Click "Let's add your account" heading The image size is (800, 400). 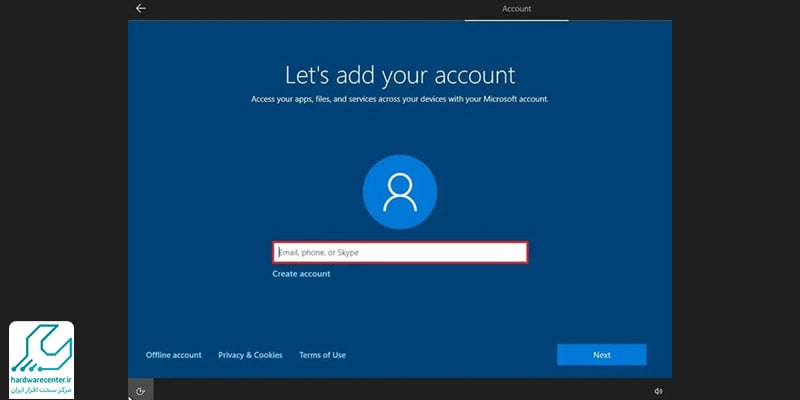(400, 76)
